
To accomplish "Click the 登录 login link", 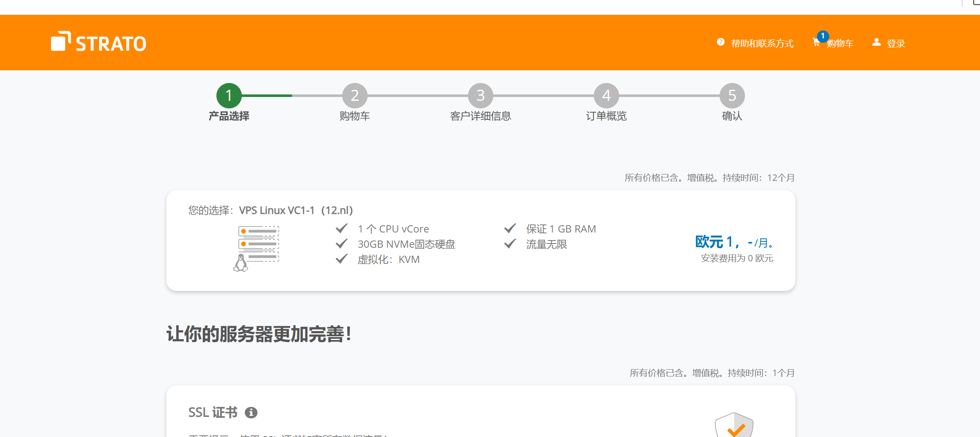I will pos(896,44).
